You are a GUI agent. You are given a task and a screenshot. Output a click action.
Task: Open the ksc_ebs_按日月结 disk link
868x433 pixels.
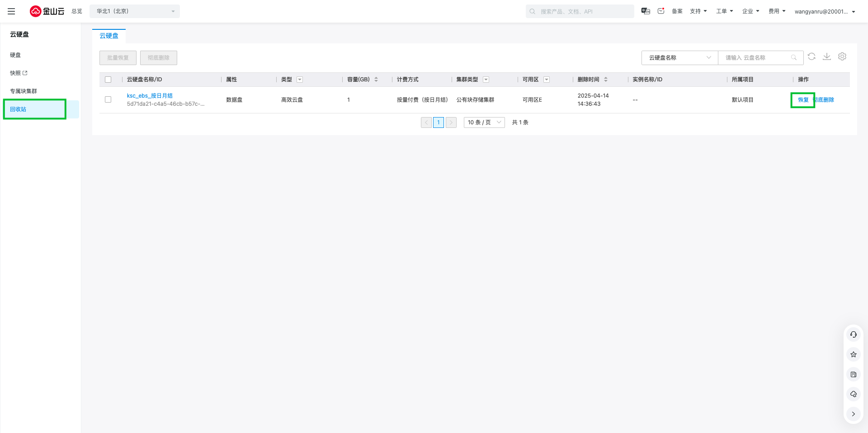tap(150, 96)
